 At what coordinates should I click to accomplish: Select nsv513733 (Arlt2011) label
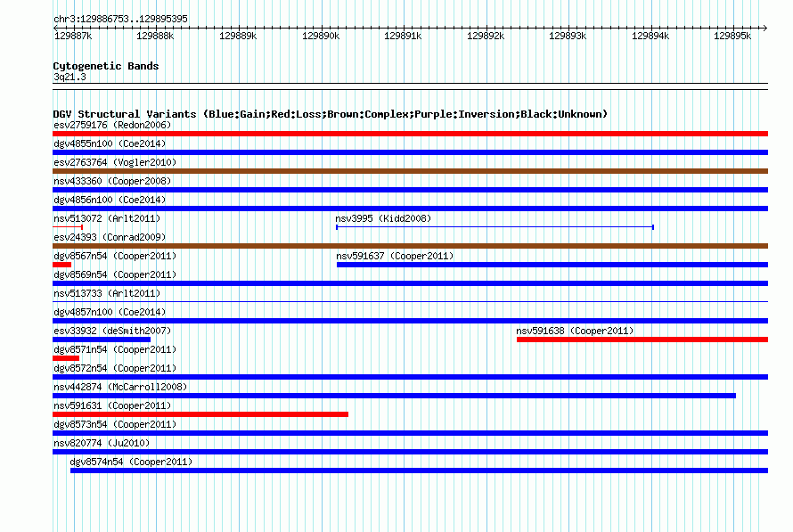coord(107,293)
